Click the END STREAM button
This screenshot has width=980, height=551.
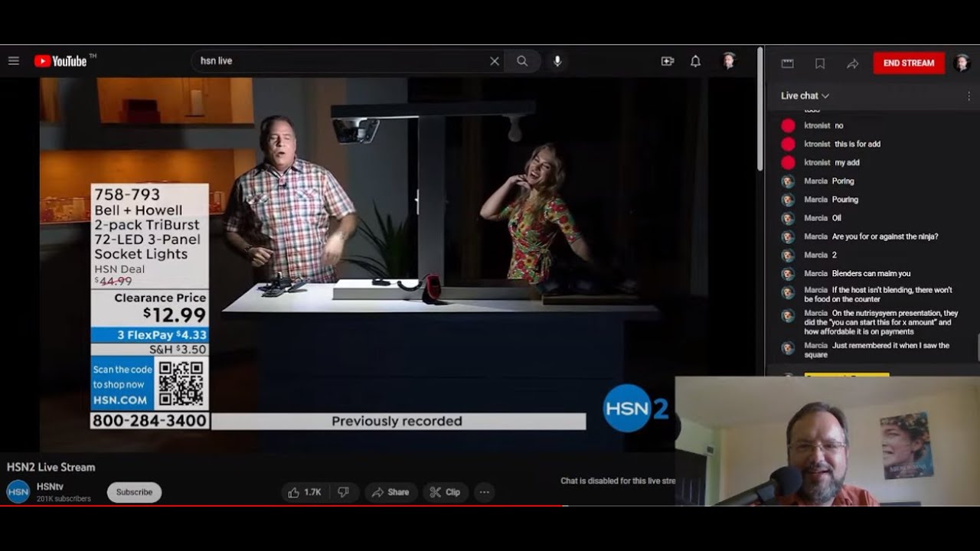tap(909, 63)
